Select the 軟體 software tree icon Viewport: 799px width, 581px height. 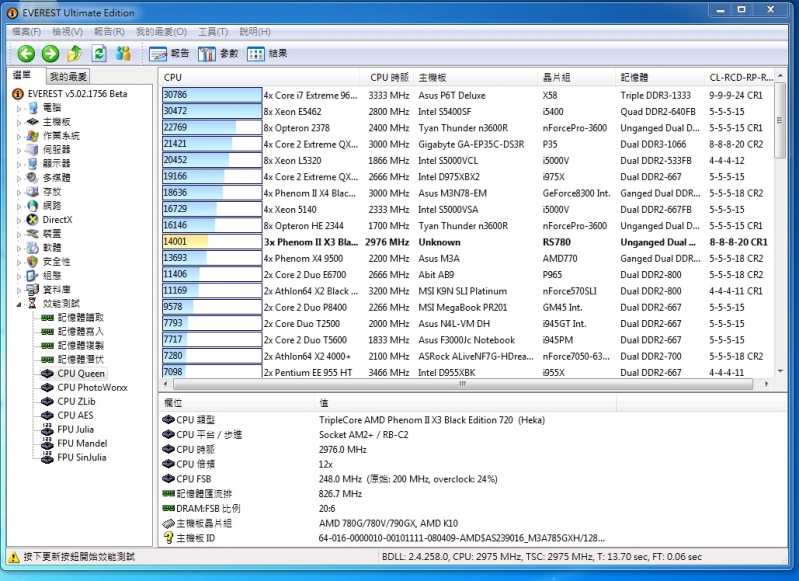click(33, 248)
